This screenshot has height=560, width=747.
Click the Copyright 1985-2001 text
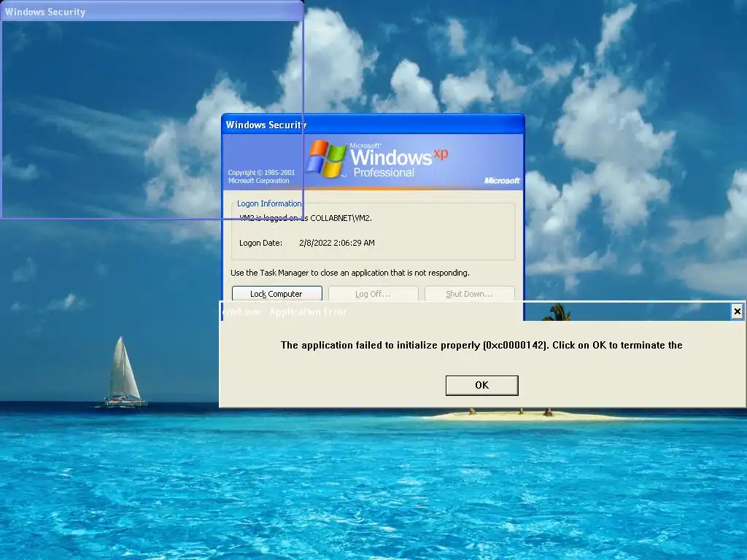(261, 176)
